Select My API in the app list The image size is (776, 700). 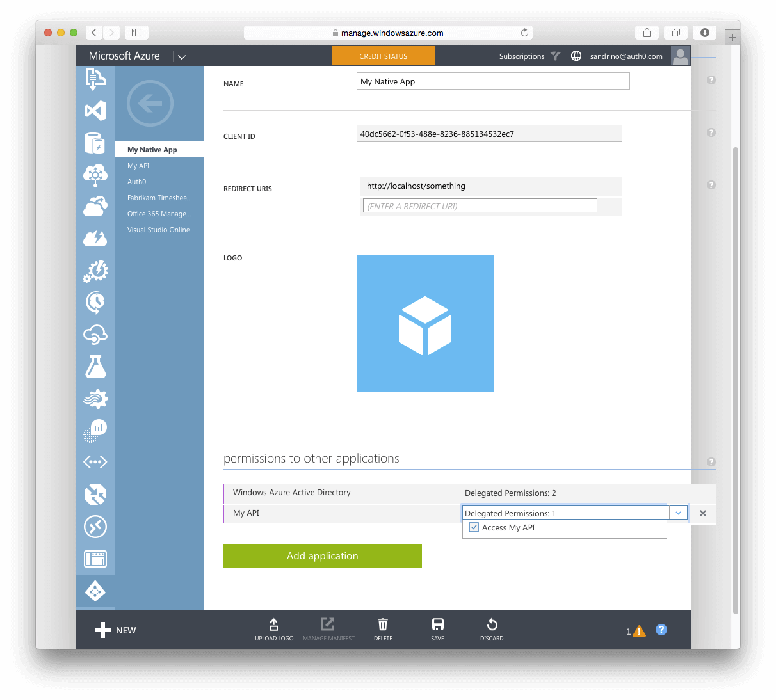138,166
